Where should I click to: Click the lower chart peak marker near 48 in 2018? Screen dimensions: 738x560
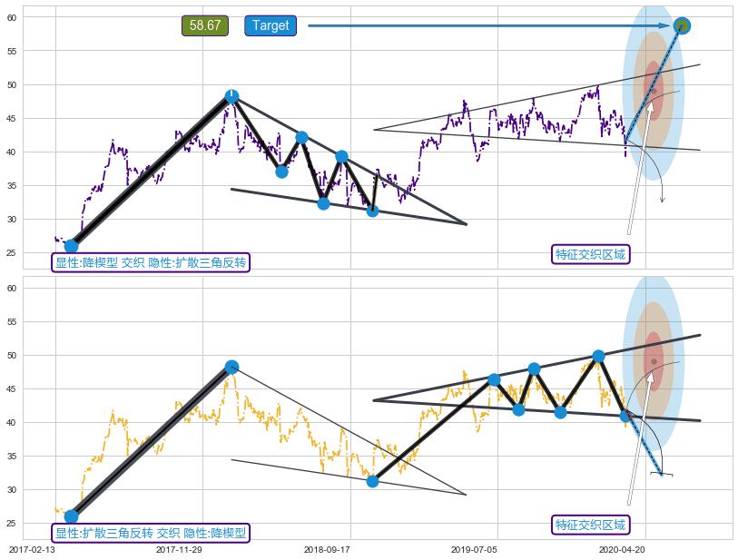(x=231, y=367)
